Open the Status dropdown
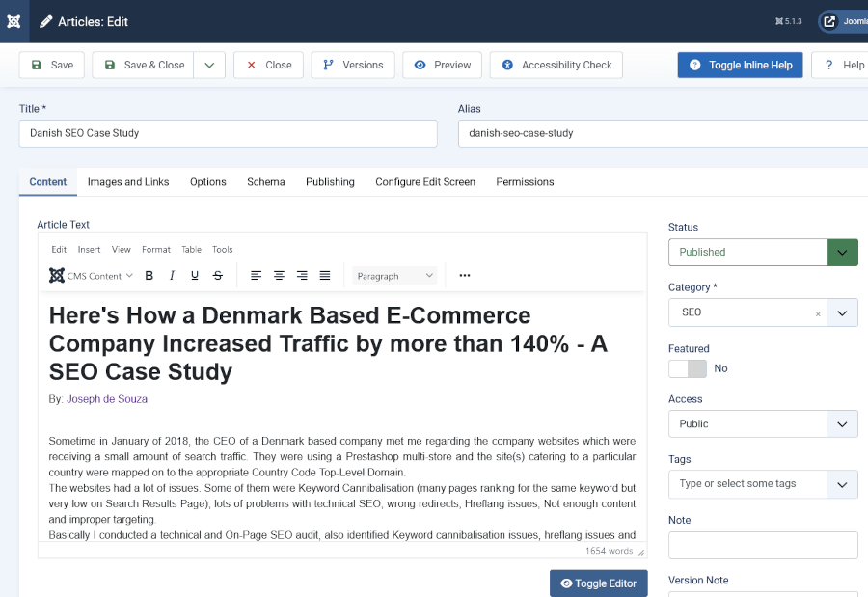This screenshot has height=597, width=868. [x=762, y=252]
